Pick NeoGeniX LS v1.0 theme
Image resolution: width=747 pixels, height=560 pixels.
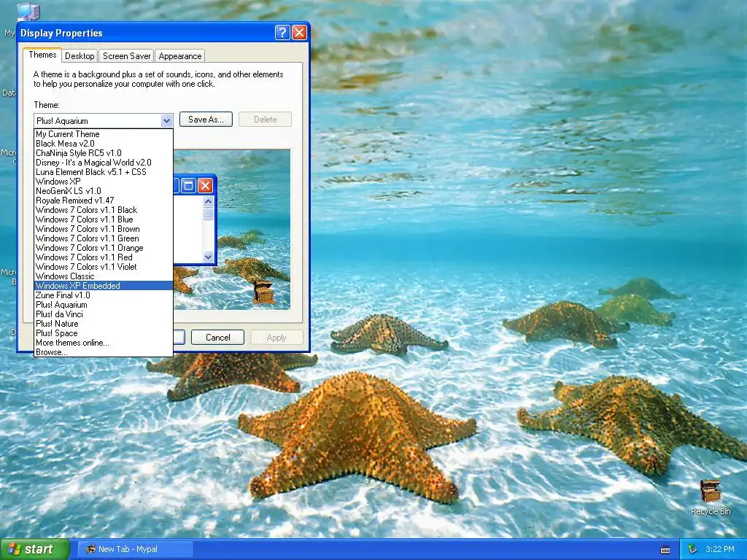(104, 191)
